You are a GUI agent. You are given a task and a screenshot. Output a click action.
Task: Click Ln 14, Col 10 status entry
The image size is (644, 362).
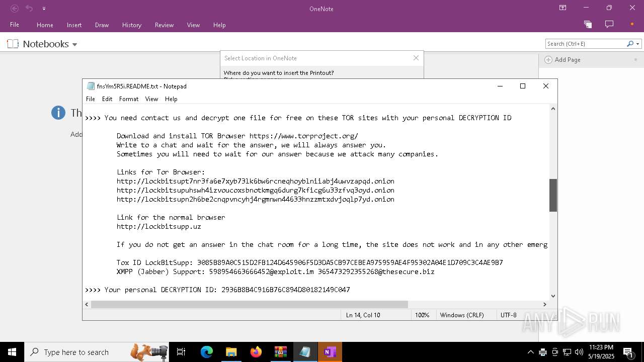click(363, 315)
